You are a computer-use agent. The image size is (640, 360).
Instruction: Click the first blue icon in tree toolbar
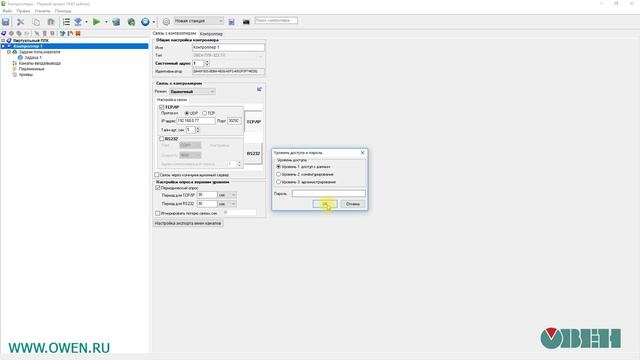click(4, 33)
